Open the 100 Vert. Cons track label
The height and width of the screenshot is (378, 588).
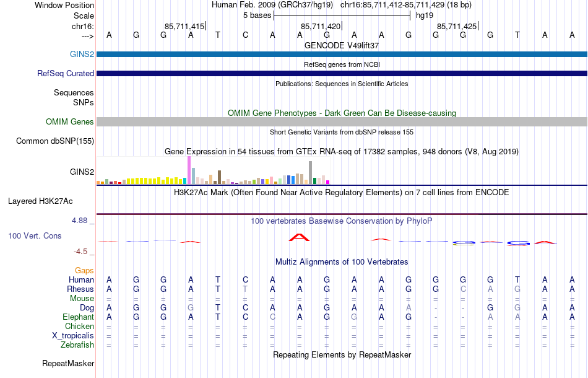[x=35, y=235]
